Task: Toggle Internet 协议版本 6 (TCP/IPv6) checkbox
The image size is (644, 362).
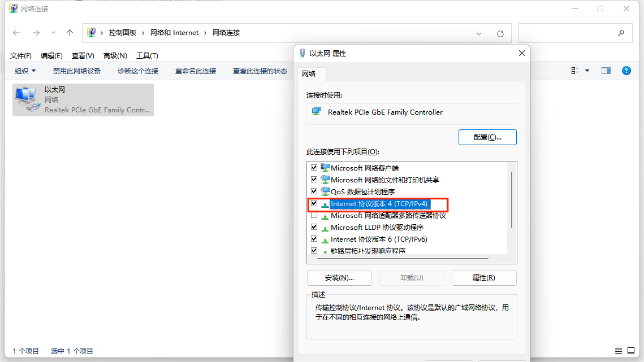Action: tap(314, 239)
